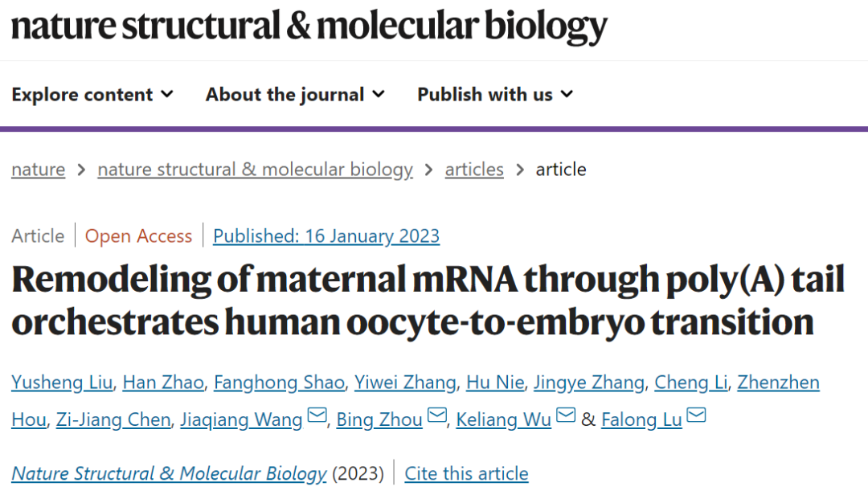Navigate to articles breadcrumb link
The height and width of the screenshot is (499, 868).
click(x=474, y=170)
